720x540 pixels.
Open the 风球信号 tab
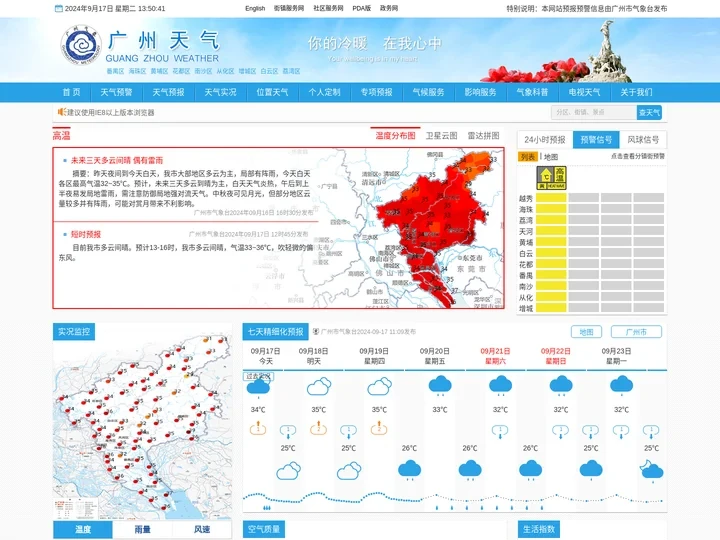point(643,140)
